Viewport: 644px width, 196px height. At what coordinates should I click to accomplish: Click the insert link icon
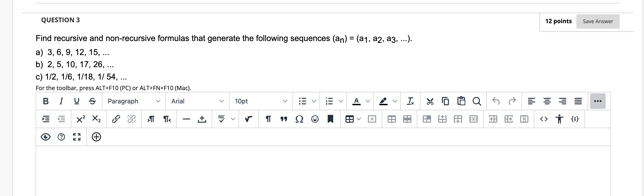[x=116, y=119]
